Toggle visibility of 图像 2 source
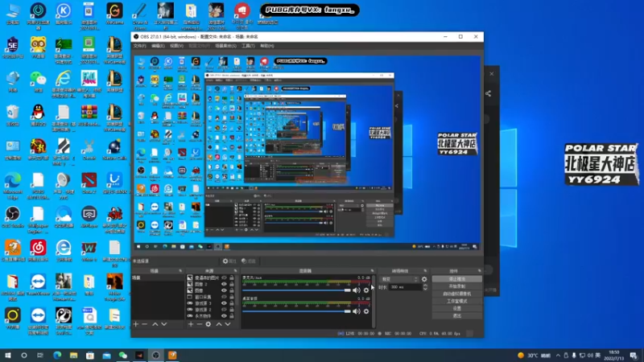The width and height of the screenshot is (644, 362). 224,284
